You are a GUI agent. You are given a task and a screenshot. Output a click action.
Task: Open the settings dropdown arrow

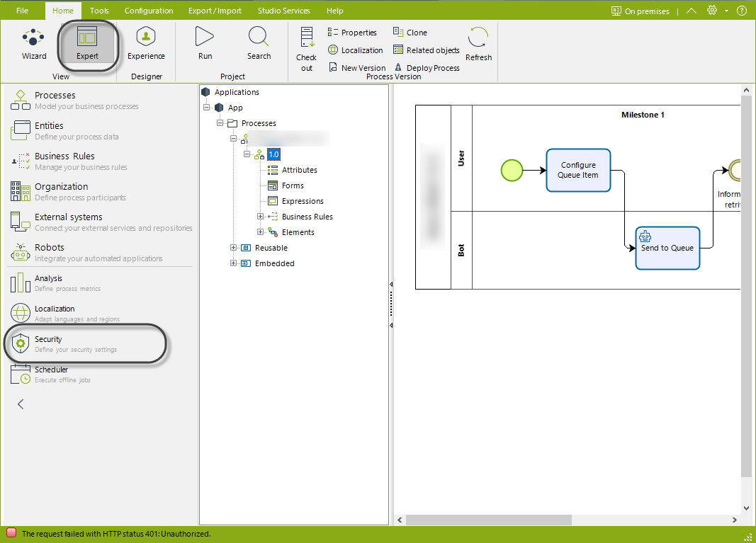(x=726, y=11)
